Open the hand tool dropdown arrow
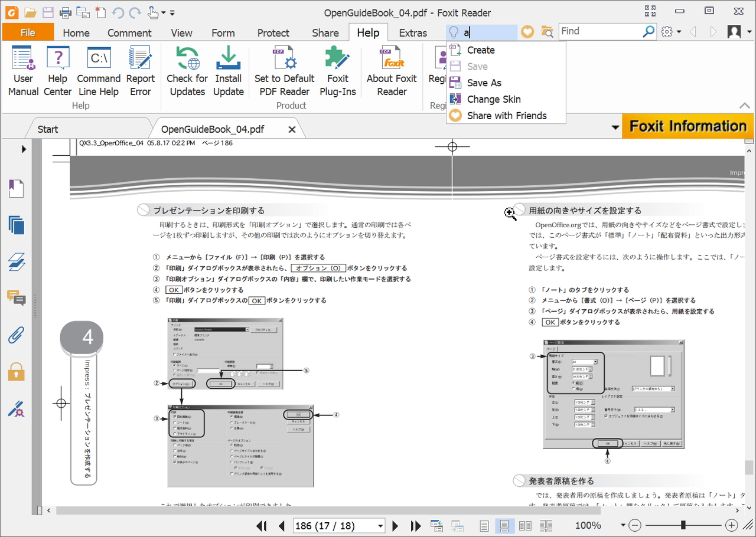 coord(164,12)
